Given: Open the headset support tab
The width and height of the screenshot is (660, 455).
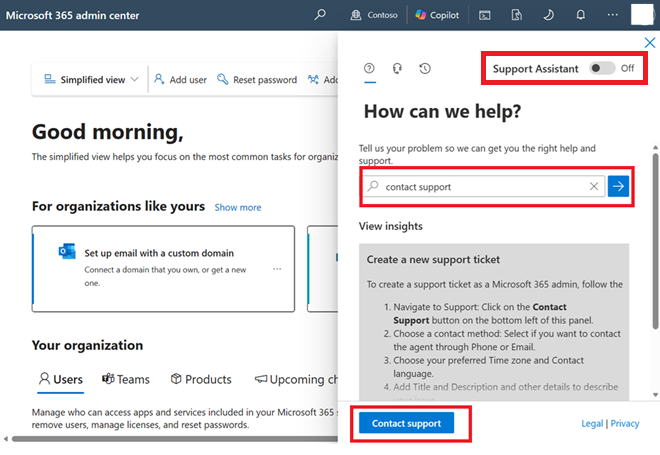Looking at the screenshot, I should tap(397, 68).
